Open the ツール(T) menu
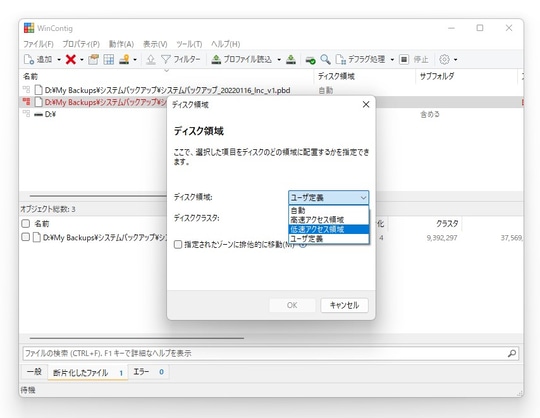This screenshot has height=418, width=540. pyautogui.click(x=189, y=44)
